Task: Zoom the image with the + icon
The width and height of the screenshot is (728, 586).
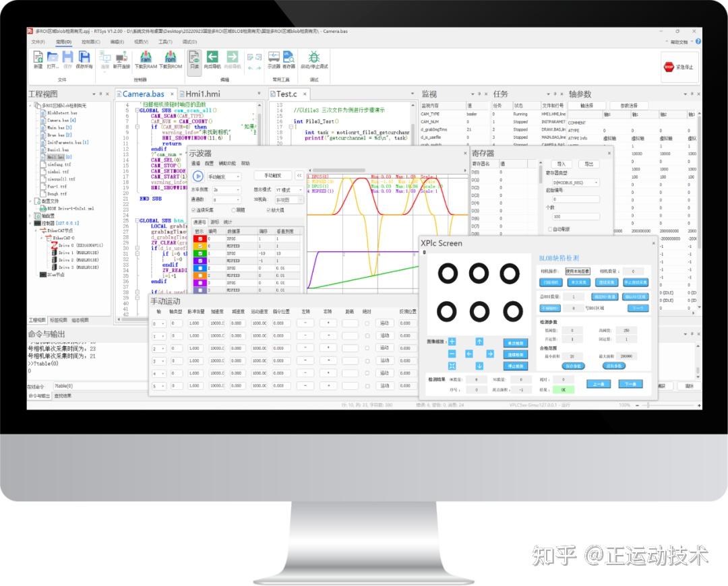Action: tap(452, 341)
